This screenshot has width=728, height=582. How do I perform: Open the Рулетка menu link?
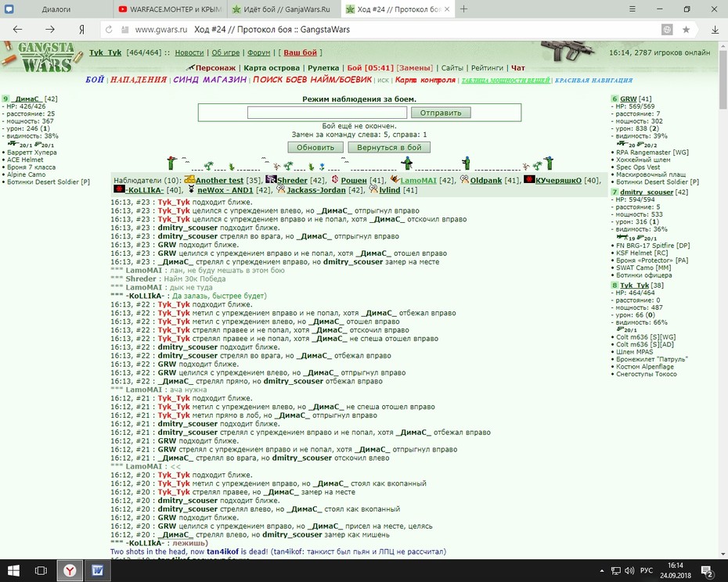(323, 68)
